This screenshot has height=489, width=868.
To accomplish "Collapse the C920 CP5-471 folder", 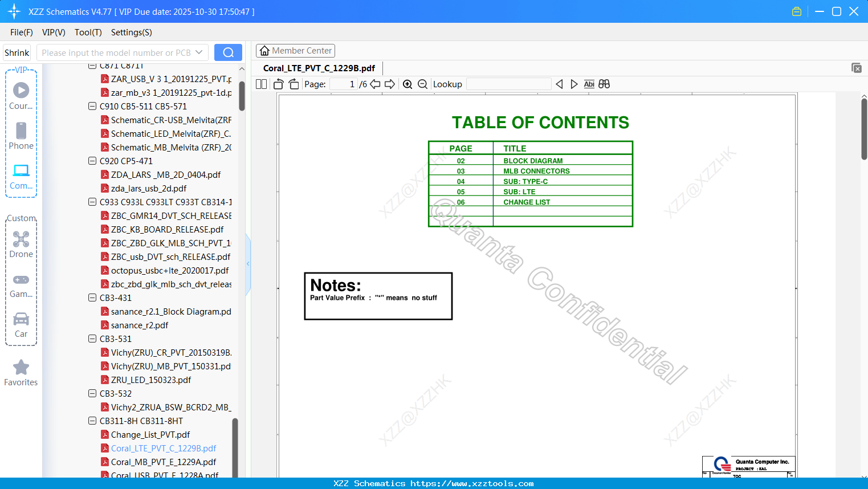I will (x=92, y=161).
